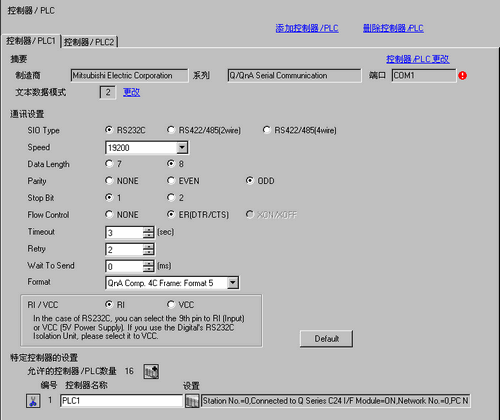This screenshot has height=420, width=500.
Task: Click the red COM1 port warning icon
Action: tap(462, 76)
